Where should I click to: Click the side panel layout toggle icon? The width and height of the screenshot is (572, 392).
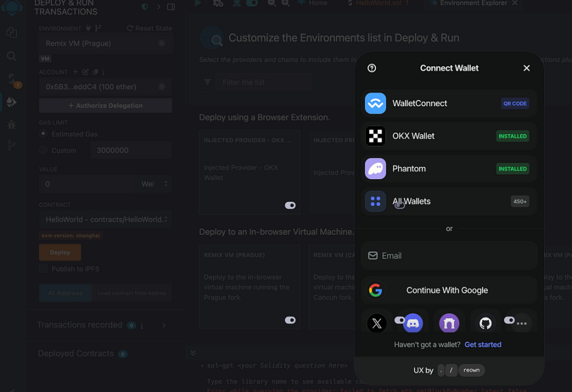coord(171,7)
